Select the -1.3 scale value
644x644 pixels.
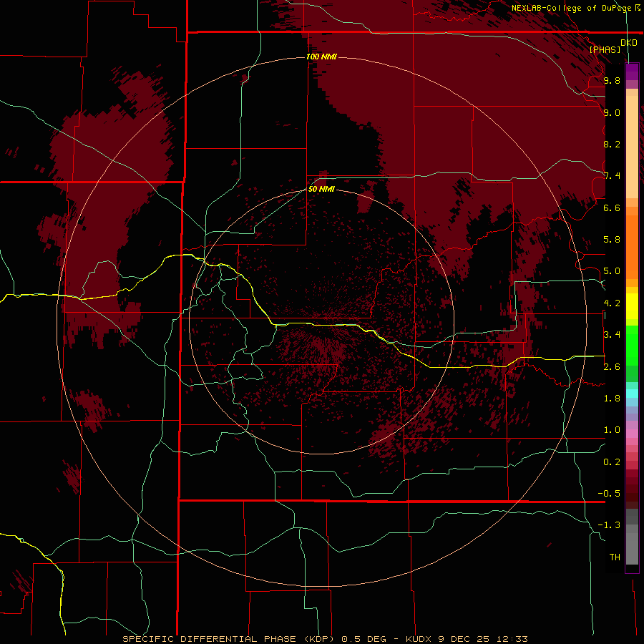609,525
